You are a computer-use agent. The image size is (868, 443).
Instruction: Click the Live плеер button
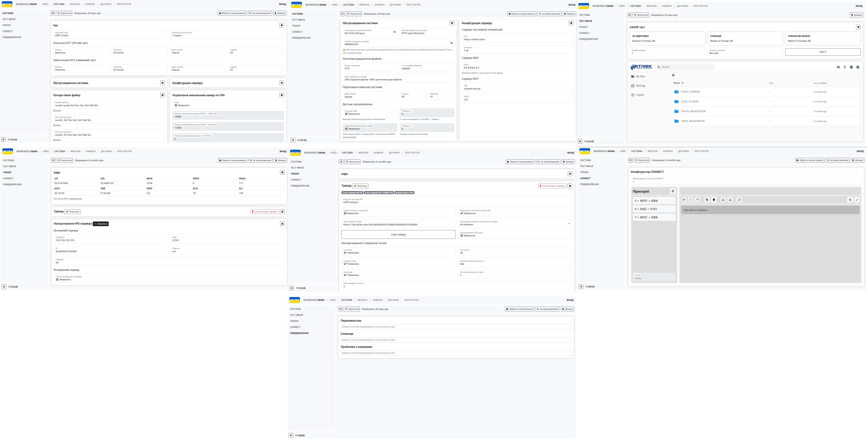[x=398, y=234]
